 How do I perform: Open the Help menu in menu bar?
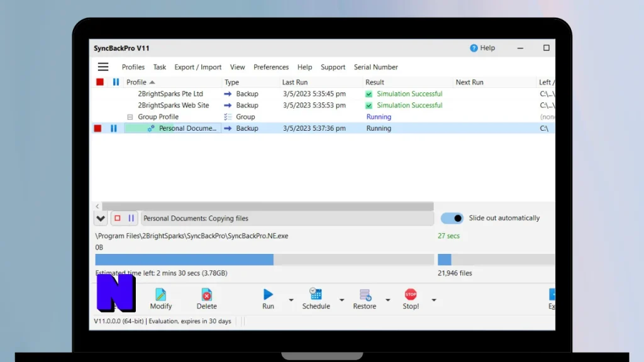[305, 67]
